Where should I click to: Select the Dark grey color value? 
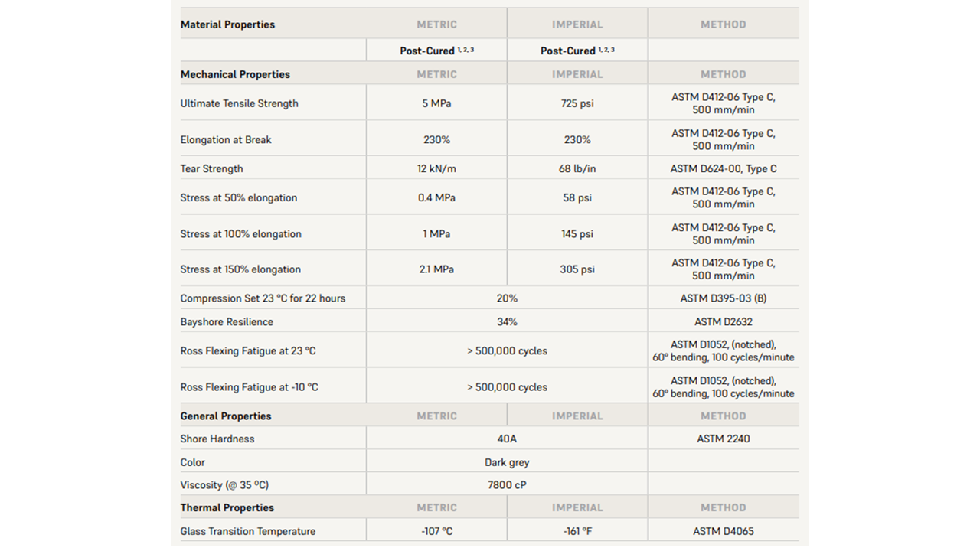(x=507, y=462)
